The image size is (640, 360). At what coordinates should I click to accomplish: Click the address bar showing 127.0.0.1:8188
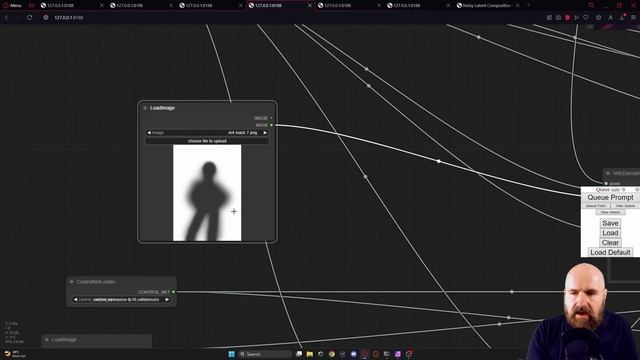(69, 18)
